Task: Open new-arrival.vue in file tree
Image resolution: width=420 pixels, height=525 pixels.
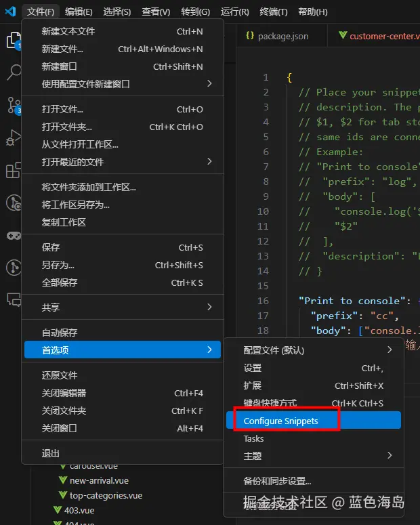Action: (99, 480)
